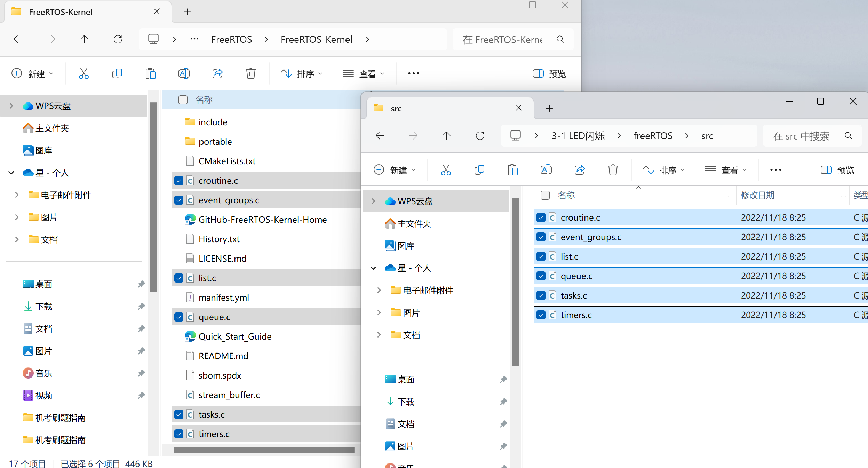This screenshot has height=468, width=868.
Task: Go back in the src window
Action: coord(380,135)
